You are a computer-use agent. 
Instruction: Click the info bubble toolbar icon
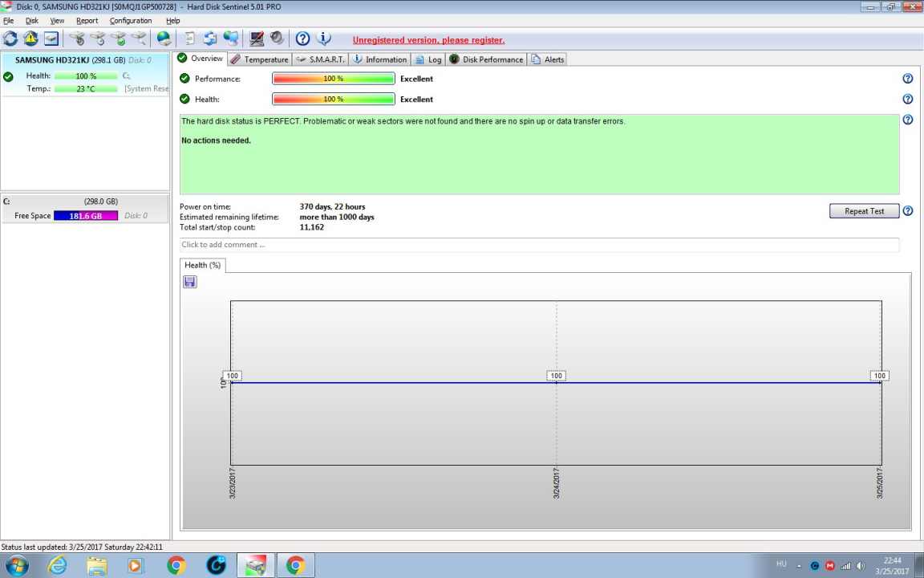323,39
